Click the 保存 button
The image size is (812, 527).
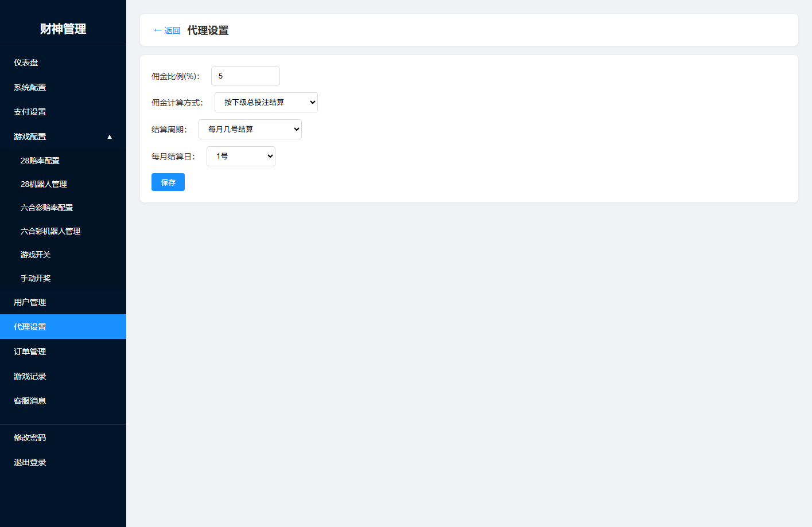[x=168, y=182]
